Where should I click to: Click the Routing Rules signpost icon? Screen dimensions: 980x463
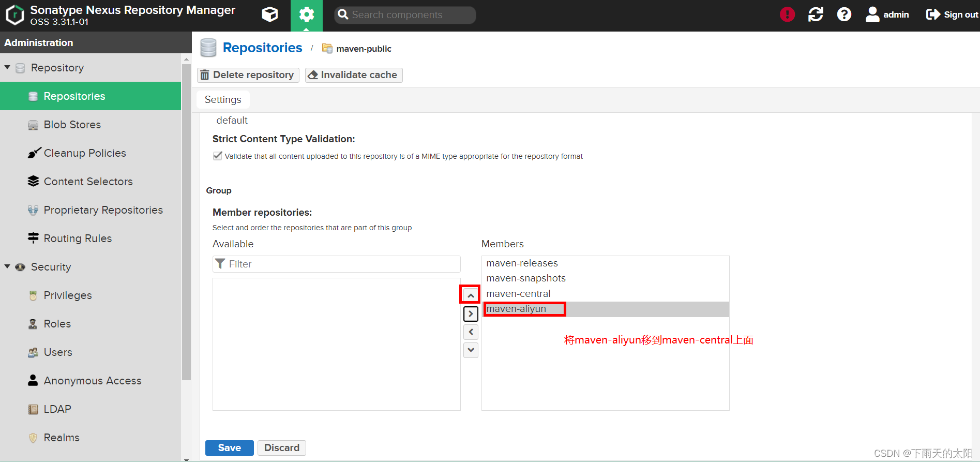33,238
